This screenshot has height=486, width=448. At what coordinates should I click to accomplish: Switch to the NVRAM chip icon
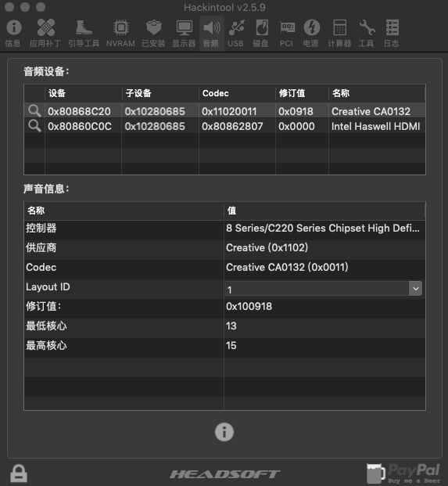point(120,33)
